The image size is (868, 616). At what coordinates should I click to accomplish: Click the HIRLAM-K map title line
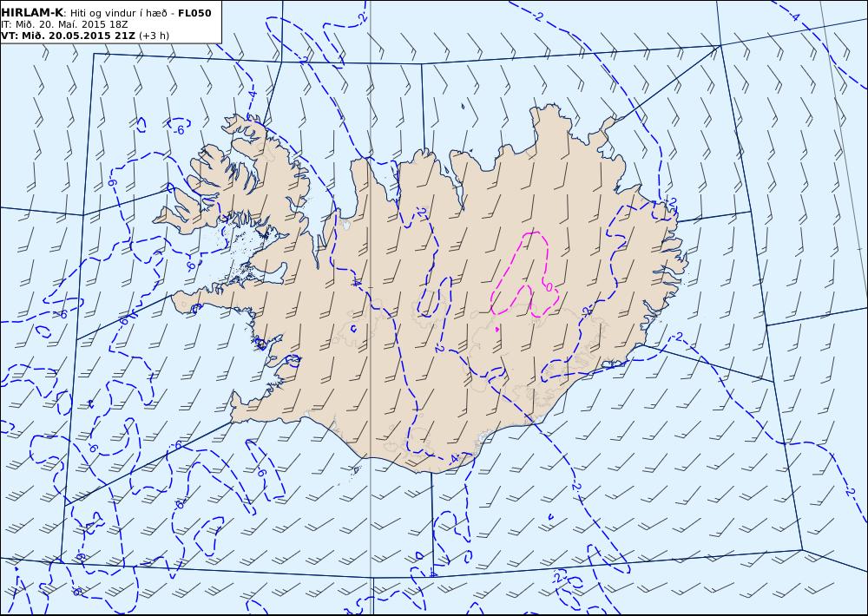tap(106, 13)
